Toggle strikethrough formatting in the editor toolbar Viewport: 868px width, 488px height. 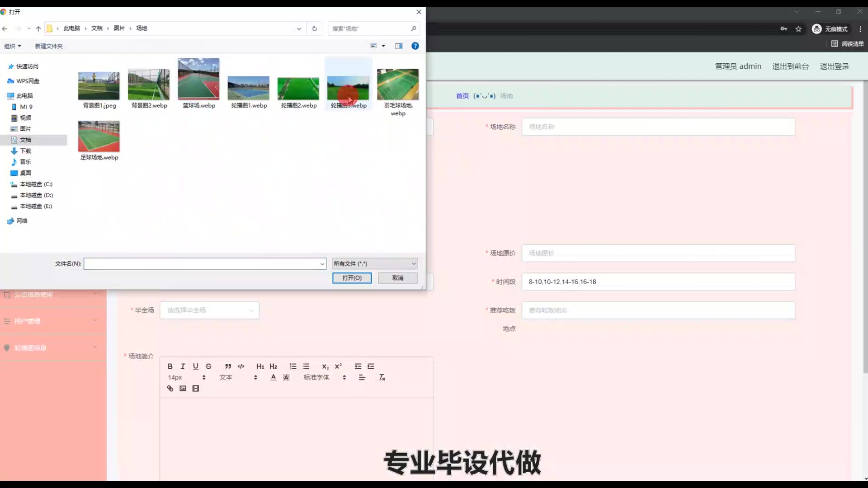point(208,366)
